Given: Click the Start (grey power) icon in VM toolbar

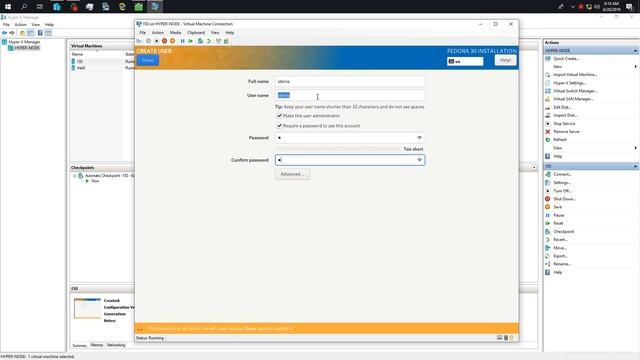Looking at the screenshot, I should tap(148, 41).
